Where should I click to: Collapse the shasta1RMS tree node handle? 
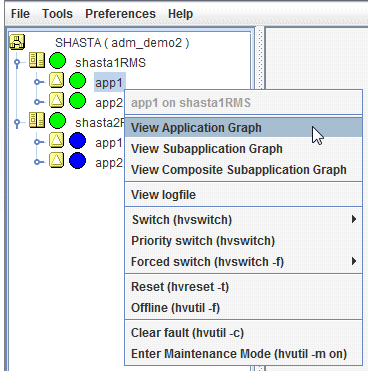17,62
